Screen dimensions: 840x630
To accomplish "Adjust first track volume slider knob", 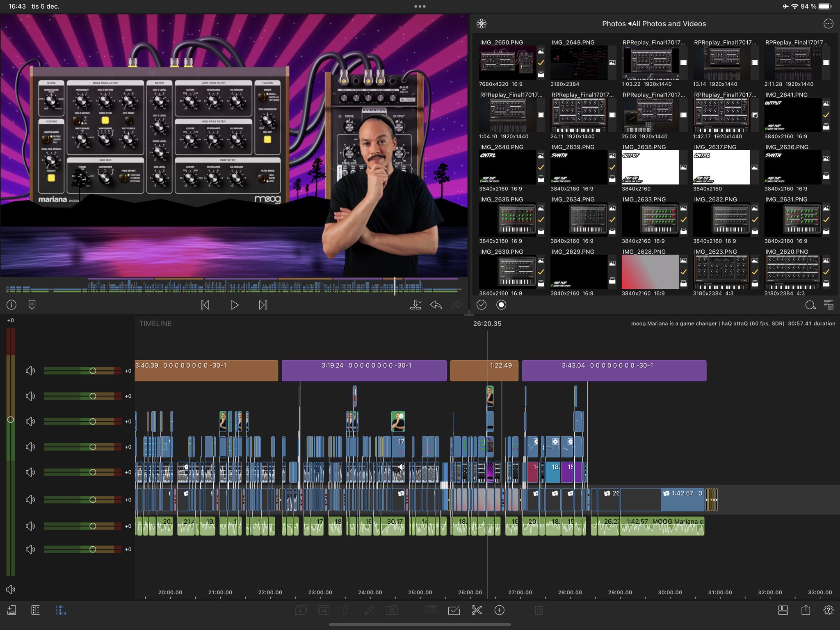I will pyautogui.click(x=93, y=371).
